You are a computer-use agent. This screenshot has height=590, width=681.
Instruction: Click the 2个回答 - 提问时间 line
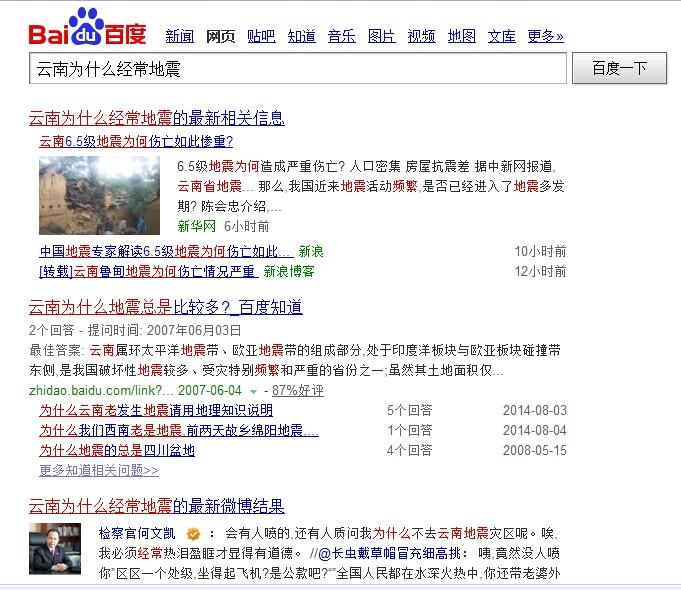click(x=135, y=330)
